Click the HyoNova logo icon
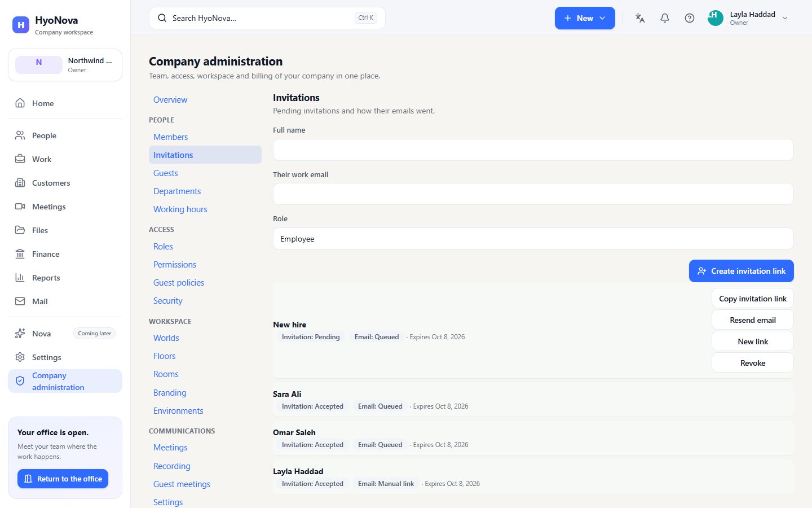Screen dimensions: 812x508 21,25
